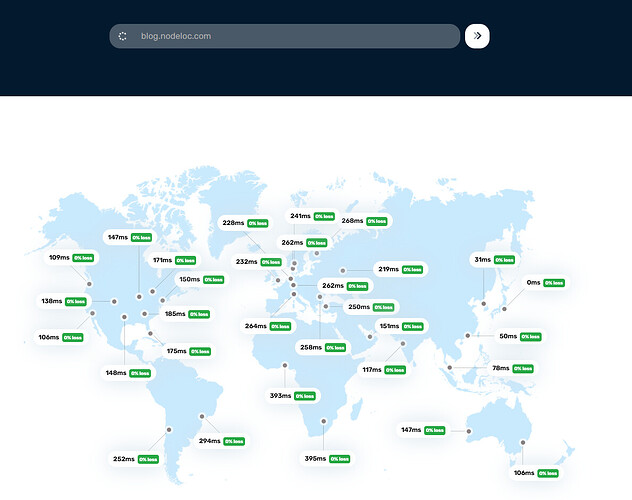Select the 185ms latency label

coord(175,314)
